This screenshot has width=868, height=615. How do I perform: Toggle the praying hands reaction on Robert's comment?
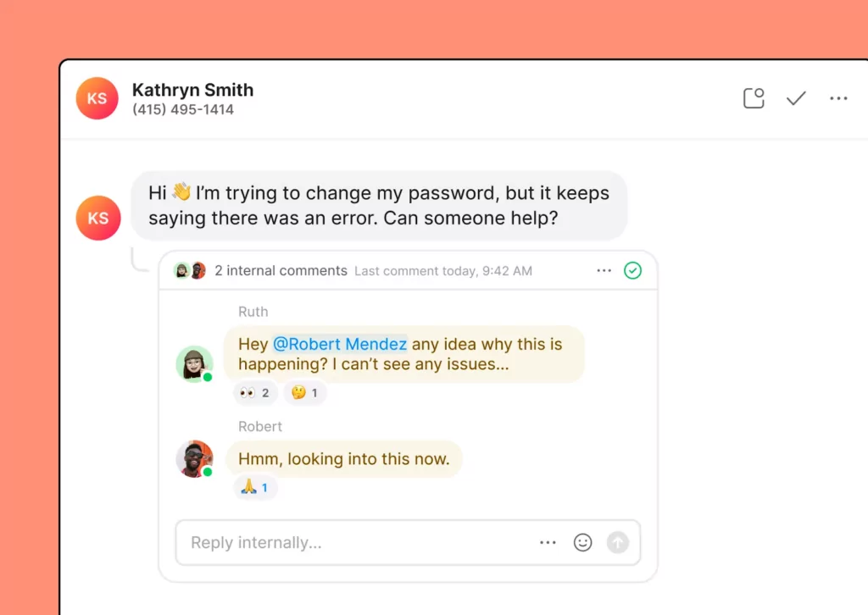[x=254, y=488]
